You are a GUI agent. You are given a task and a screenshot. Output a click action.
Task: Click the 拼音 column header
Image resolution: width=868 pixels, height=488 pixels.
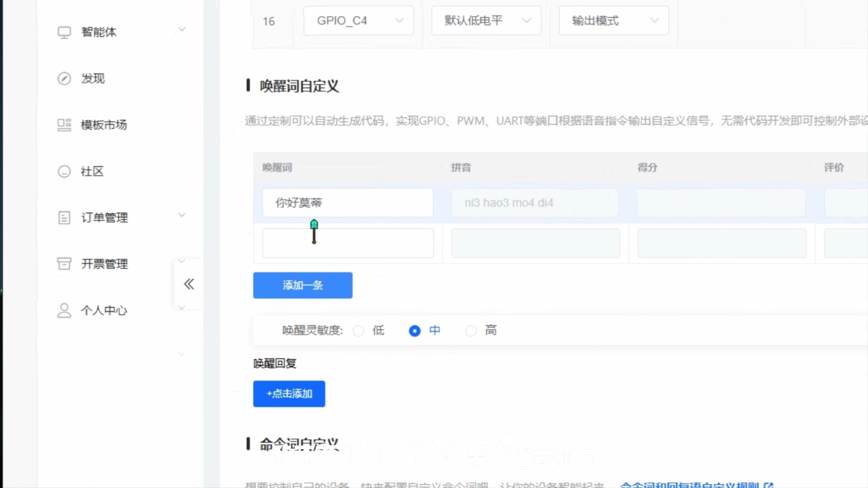coord(461,167)
